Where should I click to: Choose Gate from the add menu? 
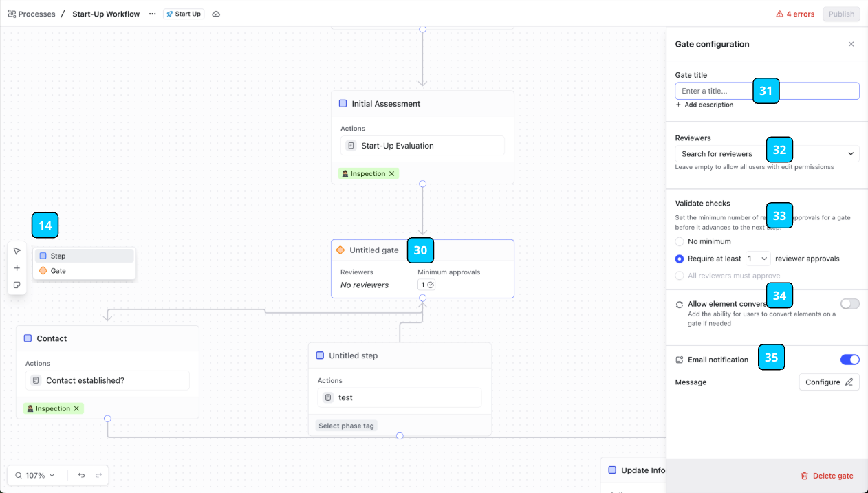pos(84,271)
